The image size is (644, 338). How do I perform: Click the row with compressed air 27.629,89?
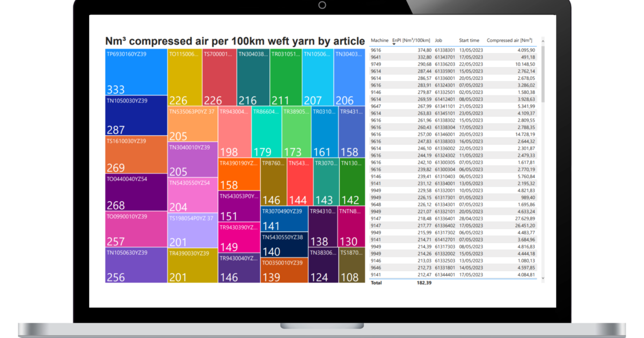pyautogui.click(x=453, y=218)
